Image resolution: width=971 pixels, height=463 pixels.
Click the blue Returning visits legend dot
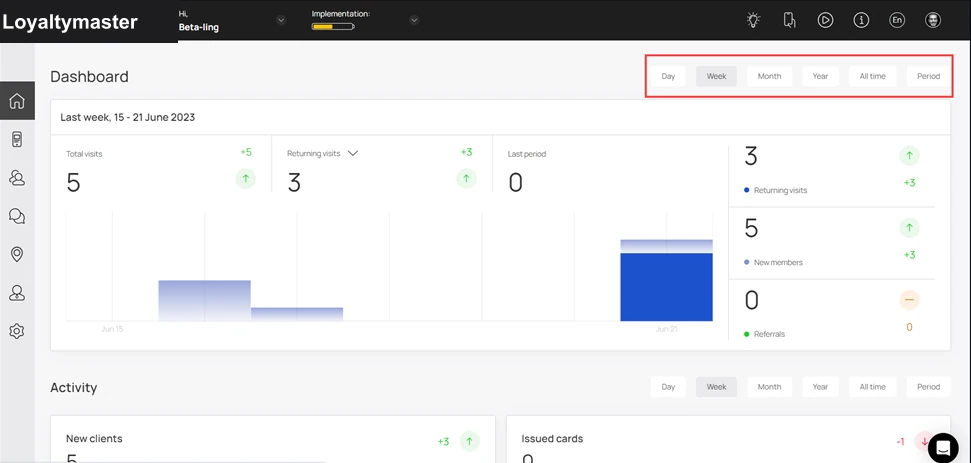tap(747, 191)
